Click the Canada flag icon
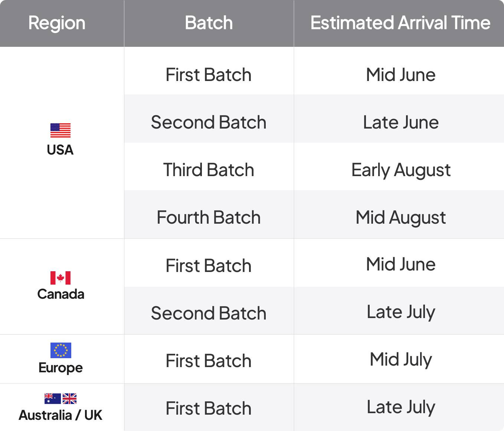This screenshot has height=431, width=504. click(60, 278)
